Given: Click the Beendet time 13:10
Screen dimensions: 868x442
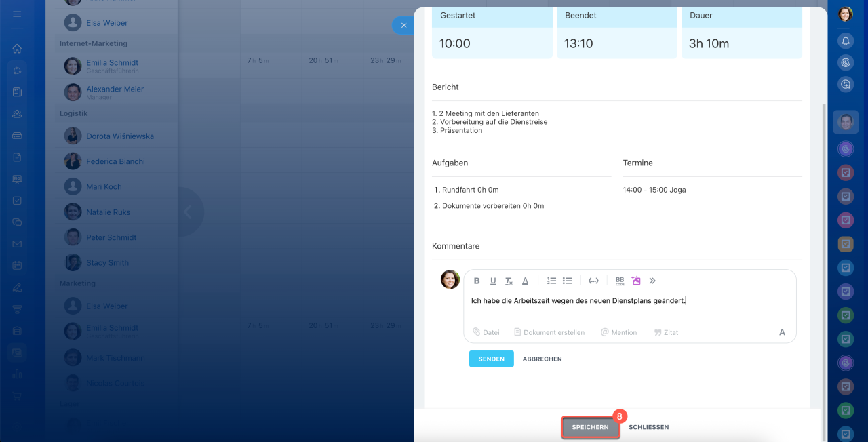Looking at the screenshot, I should click(x=578, y=43).
